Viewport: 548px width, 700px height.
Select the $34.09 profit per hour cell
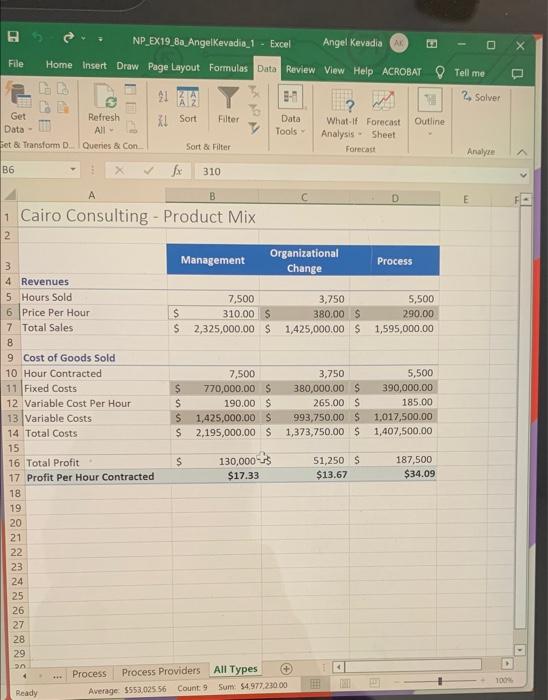pos(393,474)
